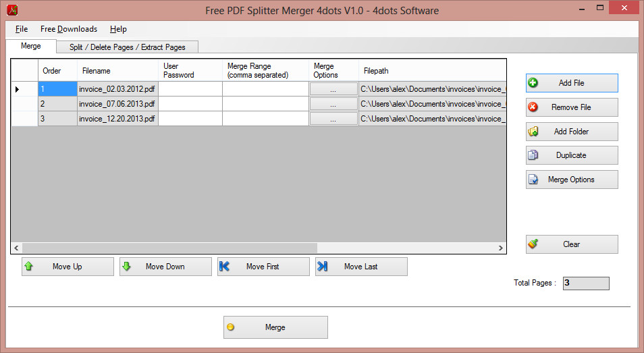Click the Merge Options column header
This screenshot has width=644, height=353.
[x=333, y=71]
